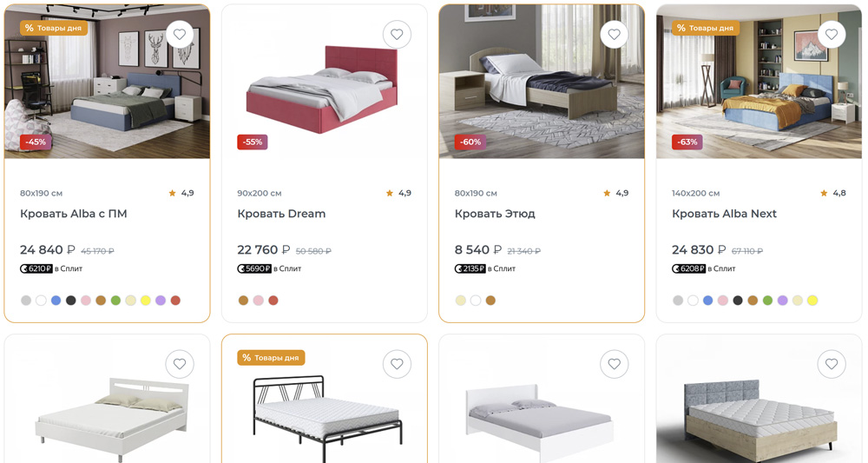Image resolution: width=868 pixels, height=463 pixels.
Task: Click heart icon on Кровать Этюд
Action: pyautogui.click(x=615, y=35)
